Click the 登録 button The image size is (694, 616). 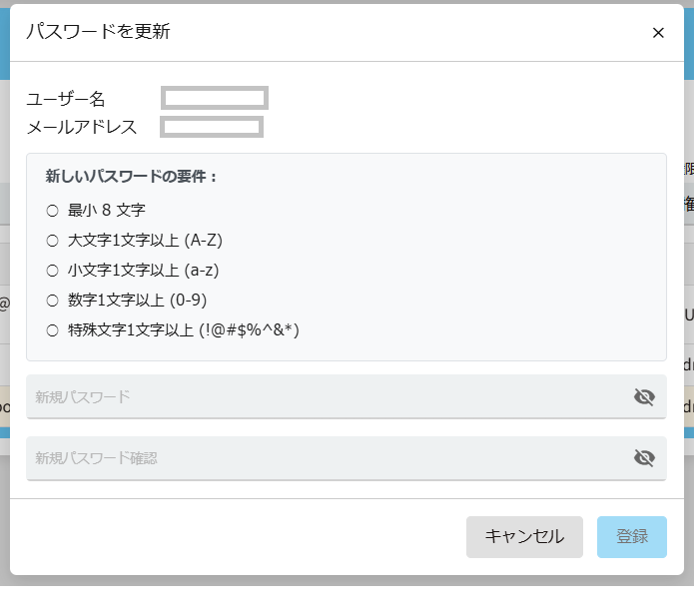pos(632,537)
